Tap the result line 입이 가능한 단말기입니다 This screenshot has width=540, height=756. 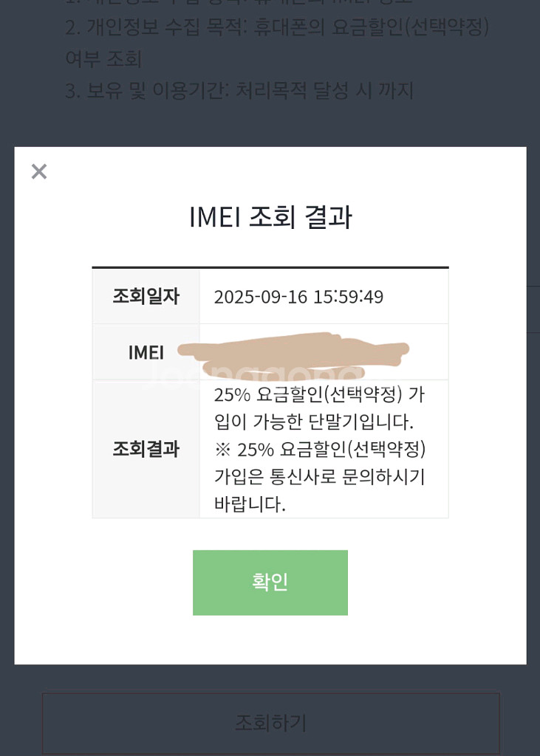click(313, 422)
